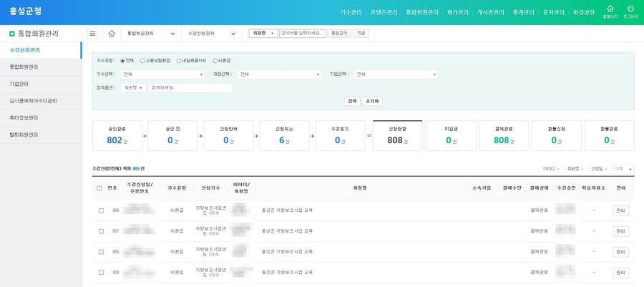Click the 검색 button in filter panel
The width and height of the screenshot is (644, 287).
[352, 102]
